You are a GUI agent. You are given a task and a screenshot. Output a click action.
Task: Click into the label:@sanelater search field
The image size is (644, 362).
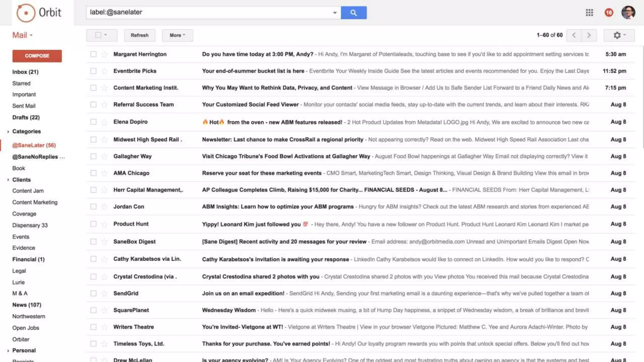click(208, 13)
